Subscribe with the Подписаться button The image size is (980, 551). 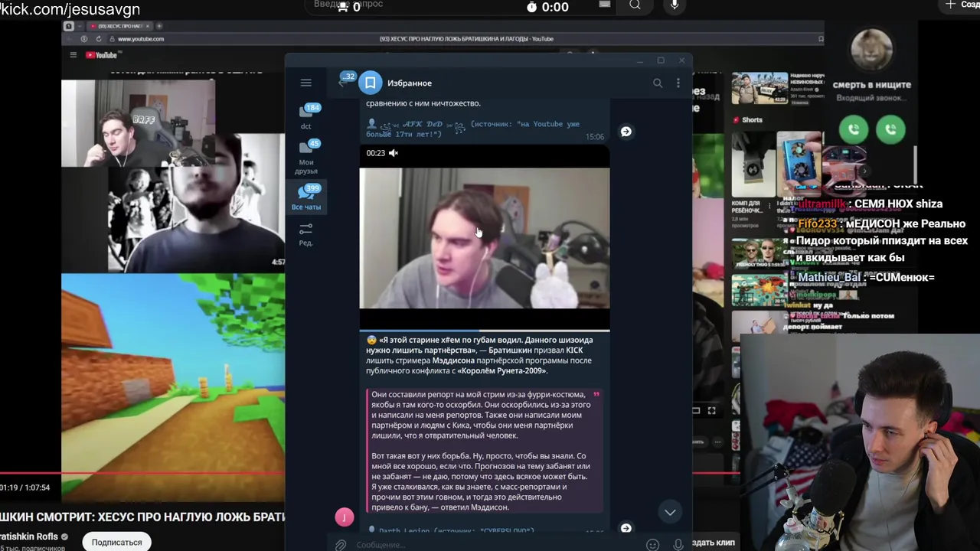pos(116,542)
